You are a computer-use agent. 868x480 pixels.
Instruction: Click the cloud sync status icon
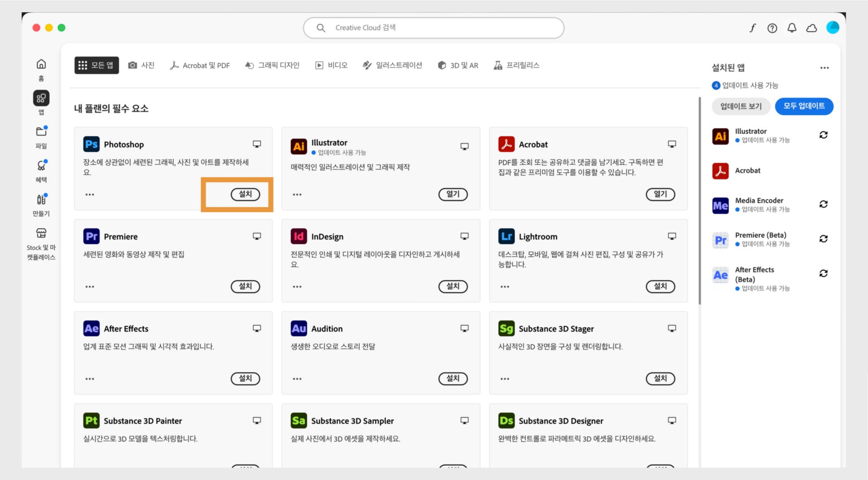pyautogui.click(x=811, y=28)
